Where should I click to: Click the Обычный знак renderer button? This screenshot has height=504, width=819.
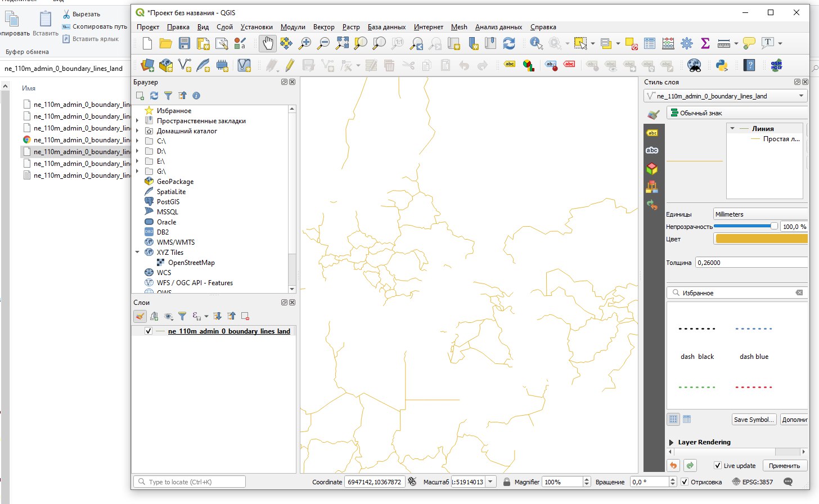click(x=737, y=113)
